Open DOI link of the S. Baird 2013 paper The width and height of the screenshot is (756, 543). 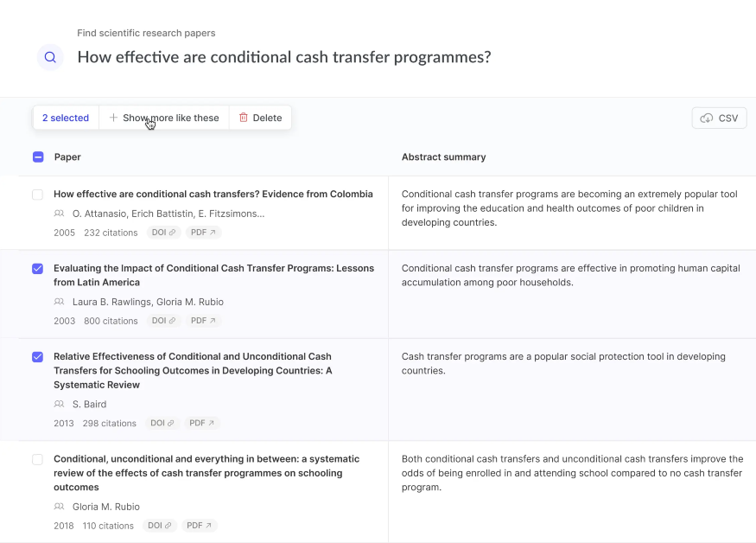tap(162, 423)
